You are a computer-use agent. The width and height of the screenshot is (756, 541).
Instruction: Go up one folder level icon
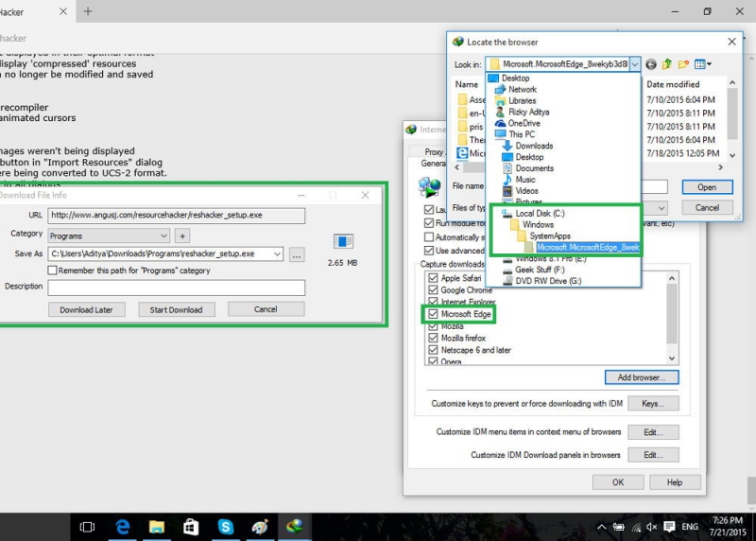click(x=667, y=64)
